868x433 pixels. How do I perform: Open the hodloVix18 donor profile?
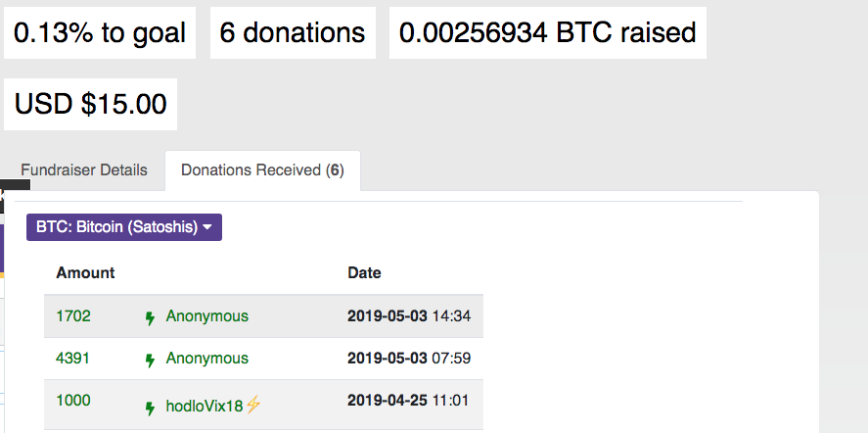click(205, 406)
